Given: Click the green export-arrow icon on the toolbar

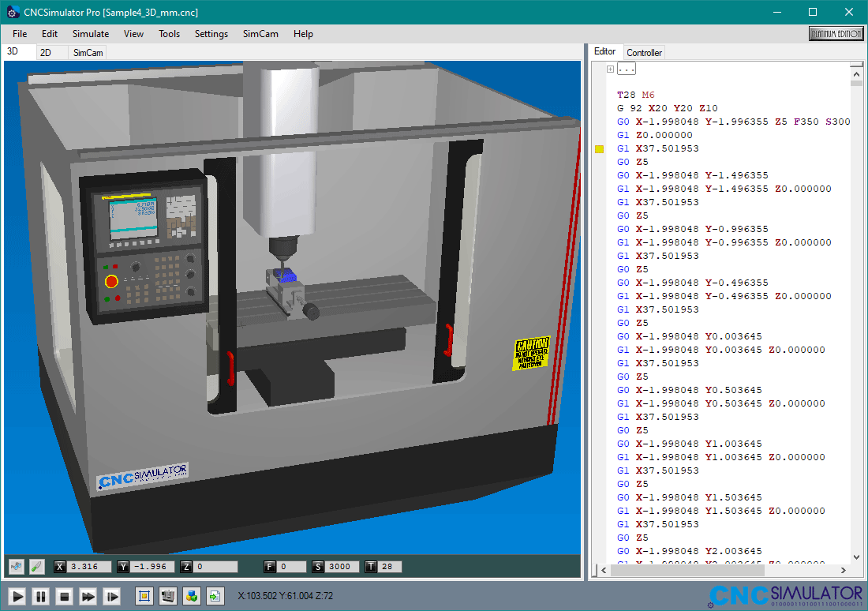Looking at the screenshot, I should click(x=215, y=597).
